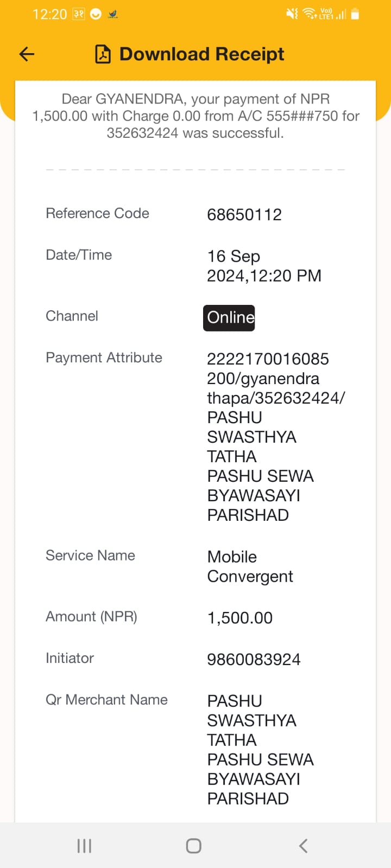Tap the muted vibrate status icon
This screenshot has width=391, height=868.
pos(292,14)
